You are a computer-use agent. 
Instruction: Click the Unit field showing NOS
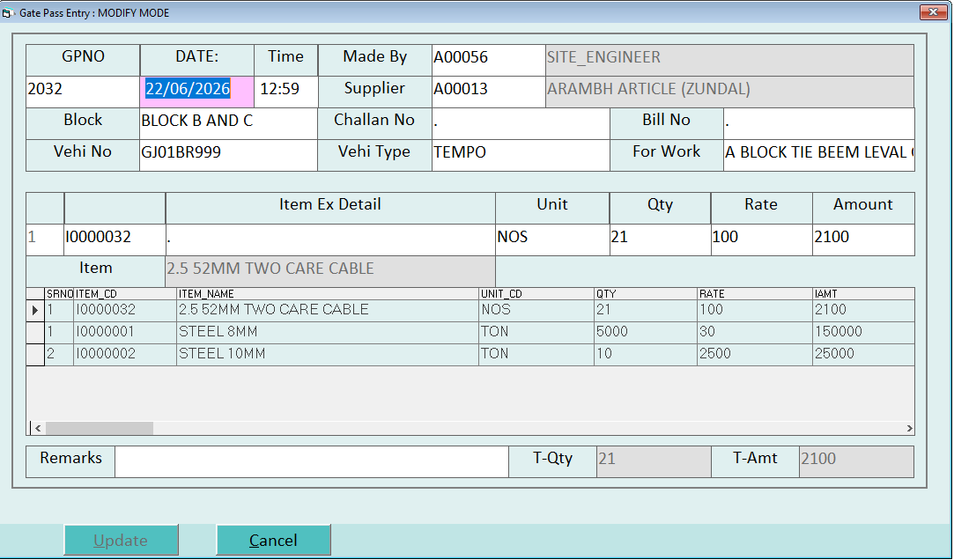click(552, 239)
